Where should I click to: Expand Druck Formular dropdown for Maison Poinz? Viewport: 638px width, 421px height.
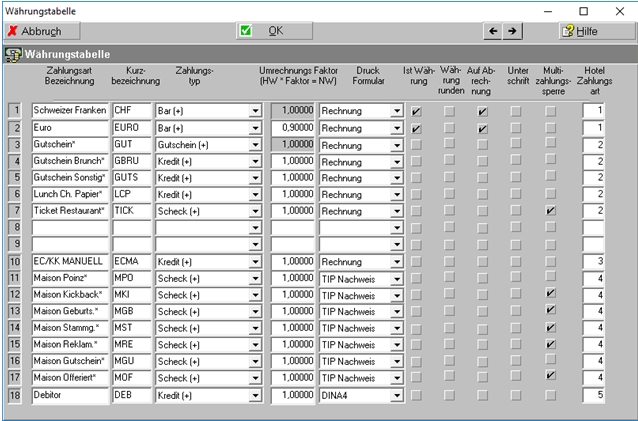[397, 278]
